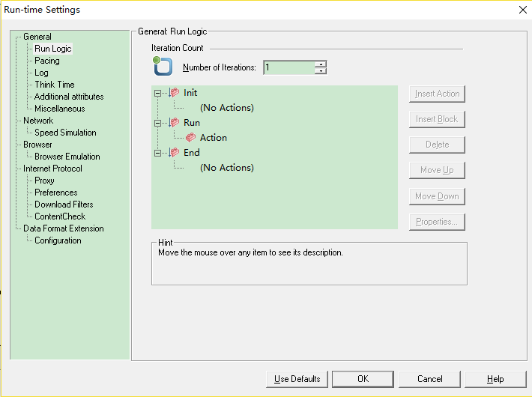Image resolution: width=532 pixels, height=397 pixels.
Task: Open the Log settings
Action: tap(41, 73)
